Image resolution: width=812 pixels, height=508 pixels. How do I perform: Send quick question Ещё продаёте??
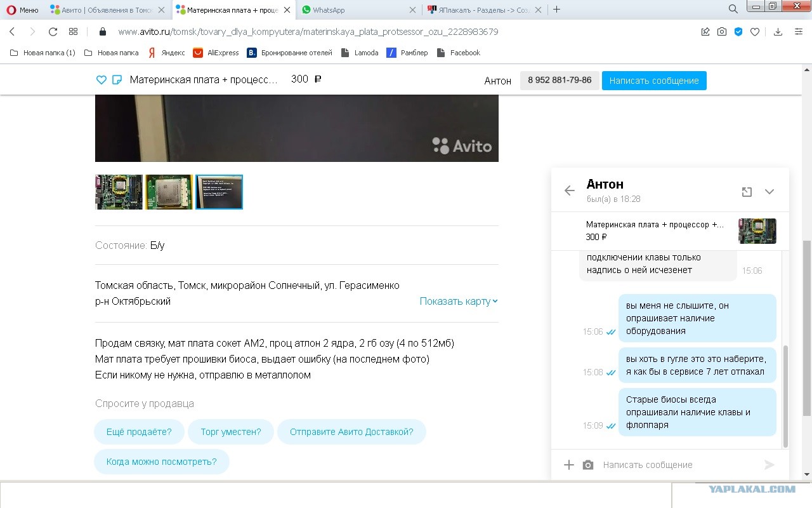pyautogui.click(x=139, y=432)
